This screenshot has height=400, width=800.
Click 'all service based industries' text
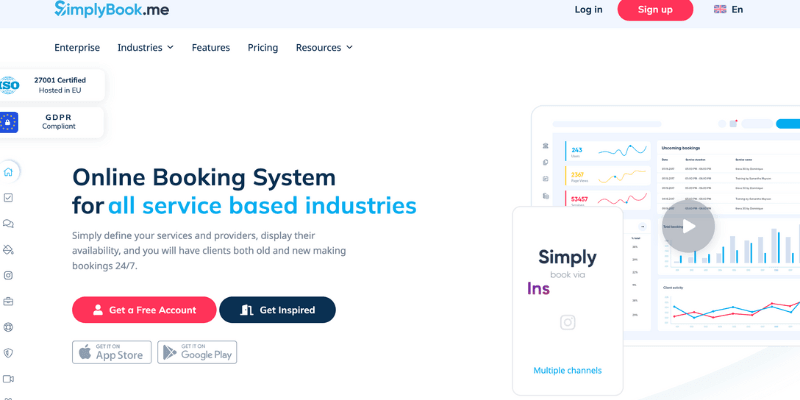262,205
